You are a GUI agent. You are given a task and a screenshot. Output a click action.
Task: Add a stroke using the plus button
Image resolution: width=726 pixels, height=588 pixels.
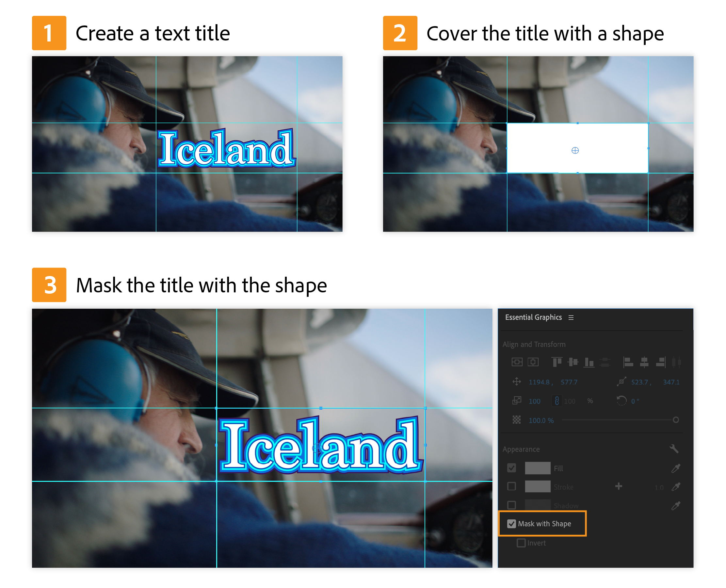[619, 486]
